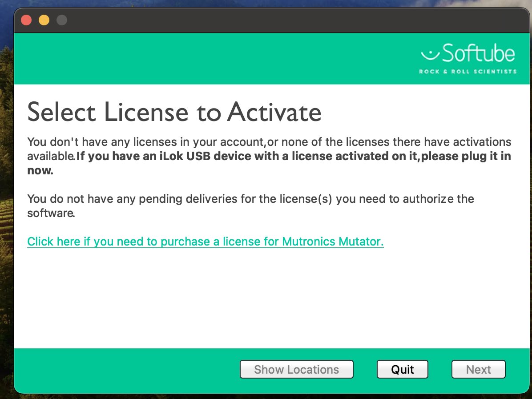
Task: Click the pending deliveries message text
Action: pos(250,206)
